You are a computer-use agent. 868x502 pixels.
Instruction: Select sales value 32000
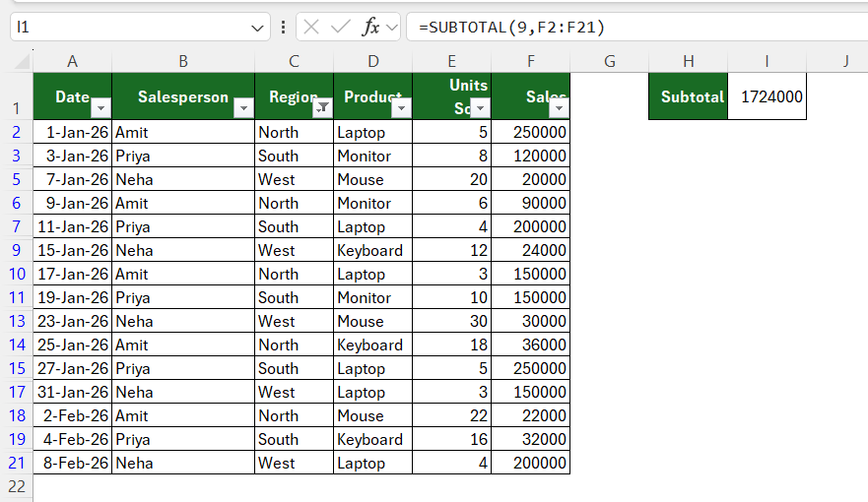click(531, 440)
